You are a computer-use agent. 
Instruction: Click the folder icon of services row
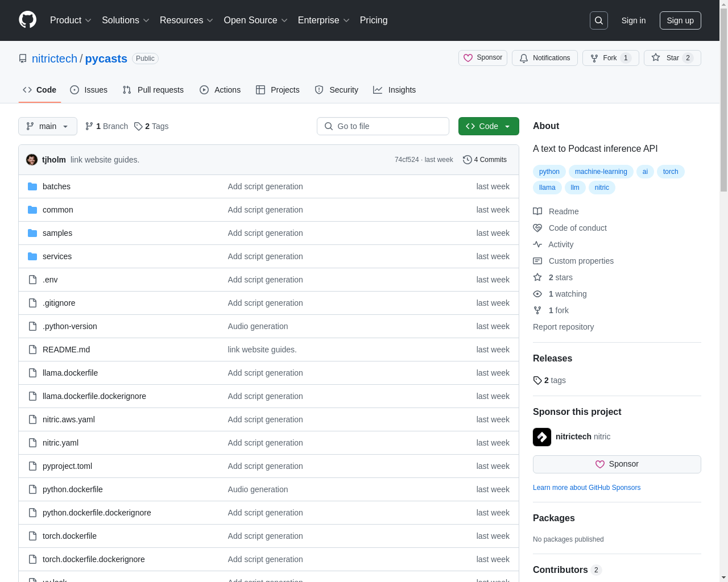point(32,256)
